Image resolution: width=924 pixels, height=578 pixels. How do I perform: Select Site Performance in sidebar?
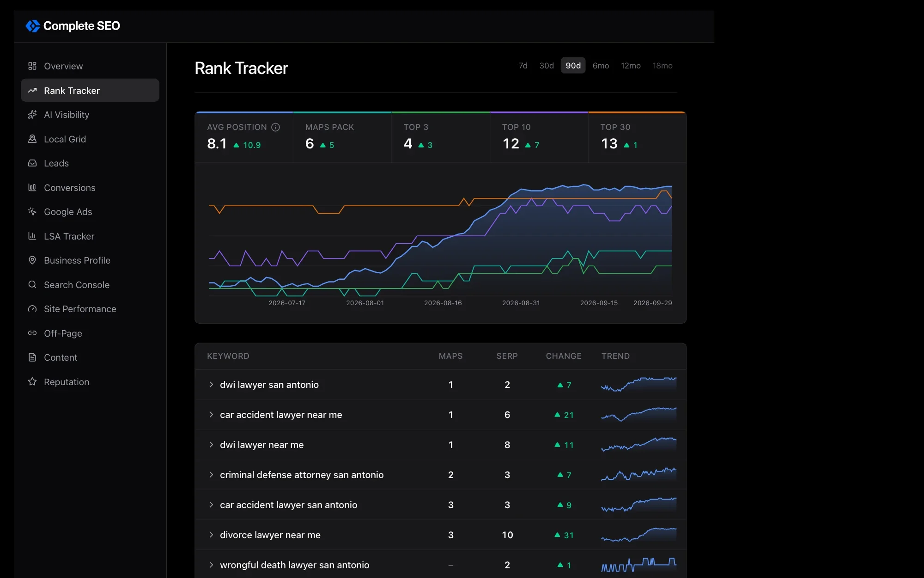tap(90, 309)
